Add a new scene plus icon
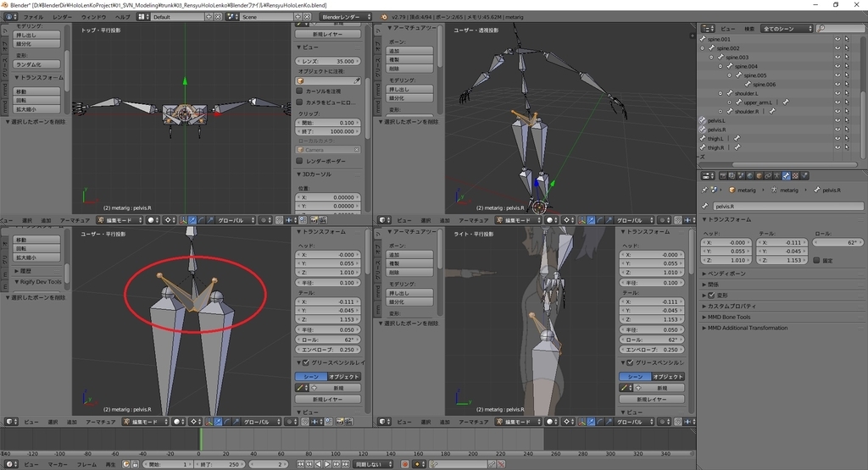 point(298,17)
